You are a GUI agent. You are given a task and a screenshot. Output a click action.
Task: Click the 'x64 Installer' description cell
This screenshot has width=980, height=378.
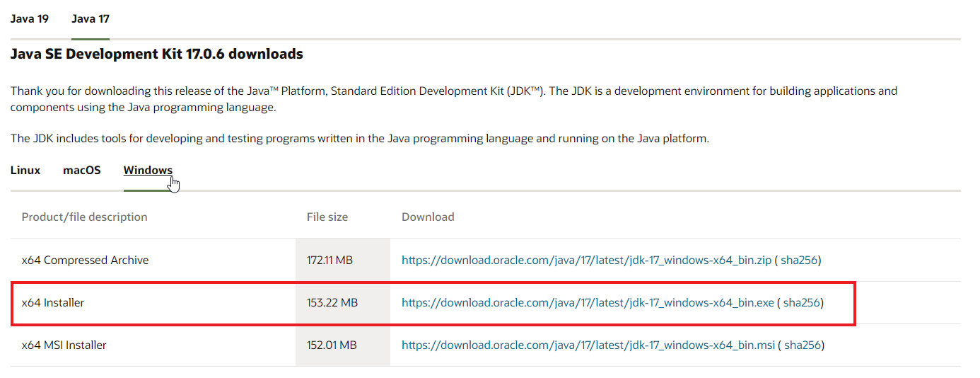pos(53,302)
